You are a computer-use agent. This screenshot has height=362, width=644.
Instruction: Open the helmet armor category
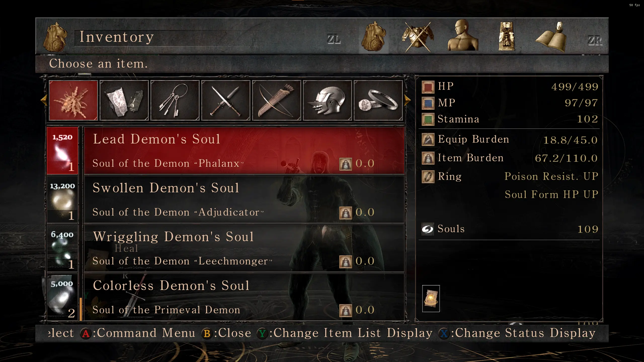click(327, 100)
